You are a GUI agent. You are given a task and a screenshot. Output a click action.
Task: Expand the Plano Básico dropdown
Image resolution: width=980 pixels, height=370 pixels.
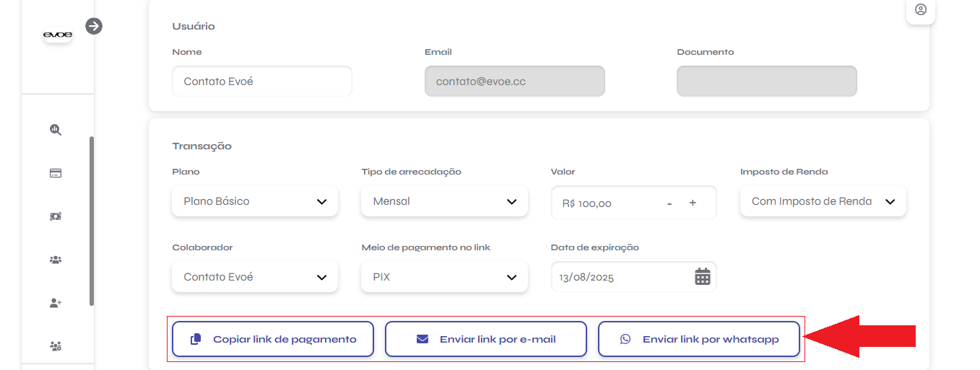pyautogui.click(x=255, y=201)
